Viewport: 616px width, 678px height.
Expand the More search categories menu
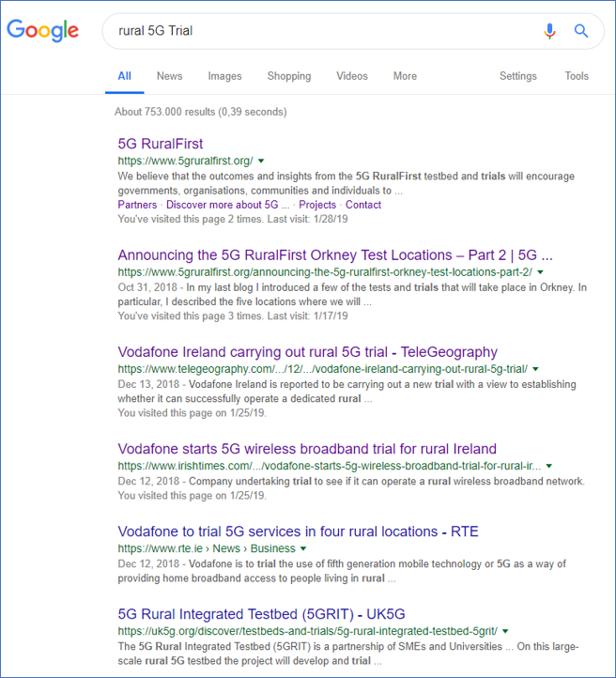(405, 76)
